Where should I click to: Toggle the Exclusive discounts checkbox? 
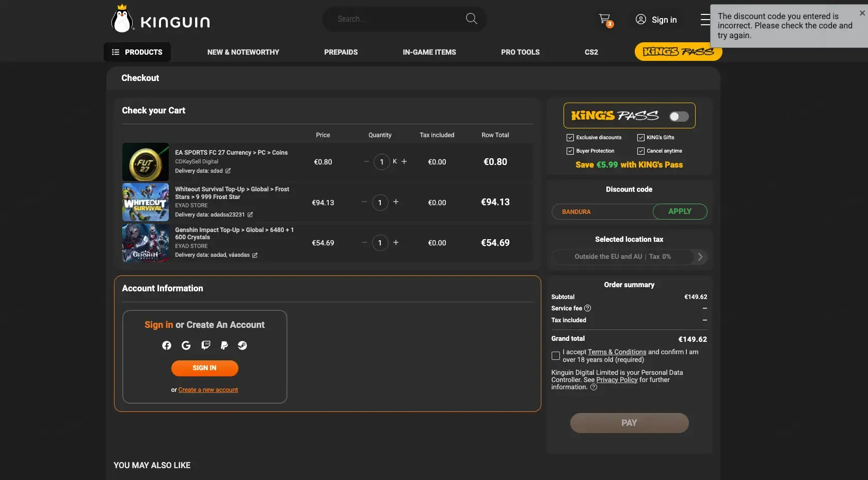point(570,138)
